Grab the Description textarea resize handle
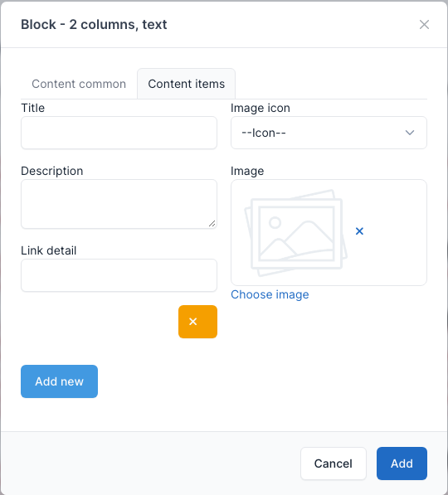The image size is (448, 495). [212, 224]
